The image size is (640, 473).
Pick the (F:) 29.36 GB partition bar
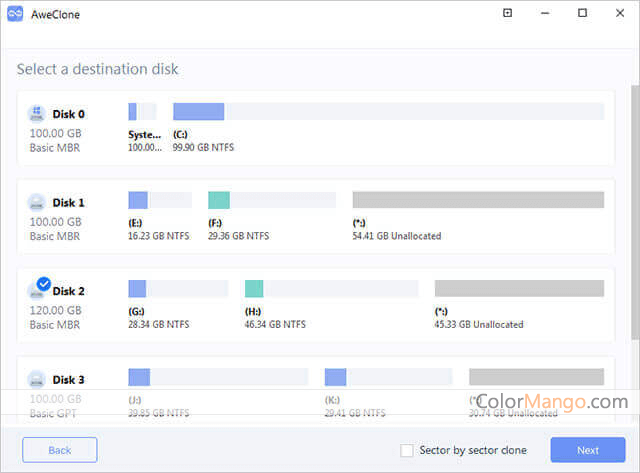pyautogui.click(x=270, y=200)
